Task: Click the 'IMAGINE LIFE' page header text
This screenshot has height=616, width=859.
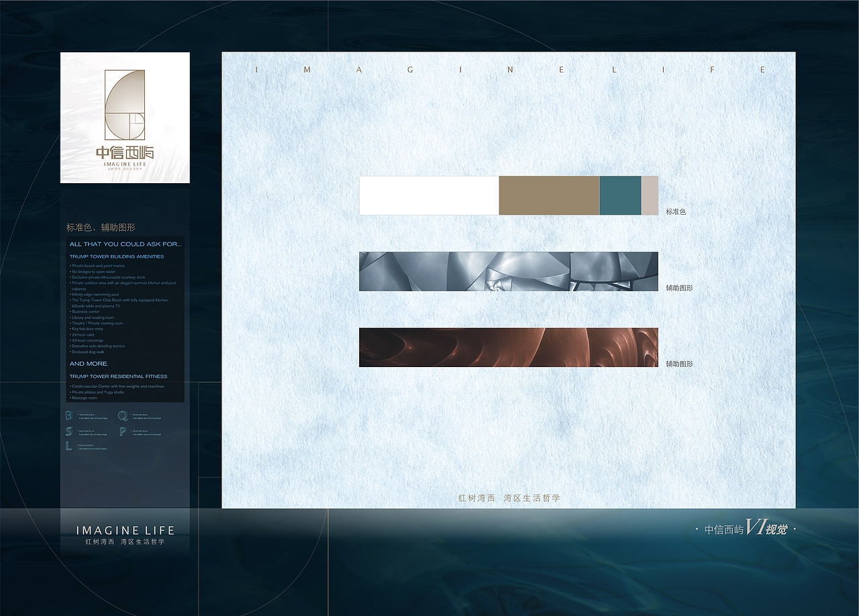Action: click(x=511, y=70)
